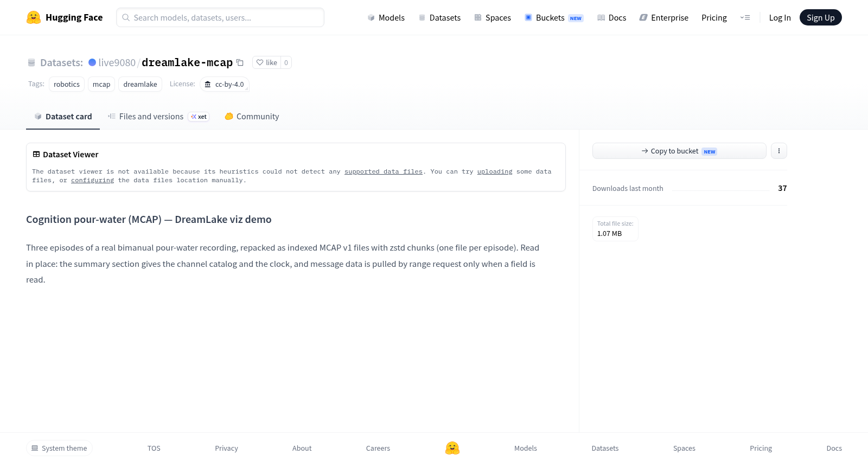Image resolution: width=868 pixels, height=467 pixels.
Task: Click the Hugging Face emoji in footer
Action: pos(452,448)
